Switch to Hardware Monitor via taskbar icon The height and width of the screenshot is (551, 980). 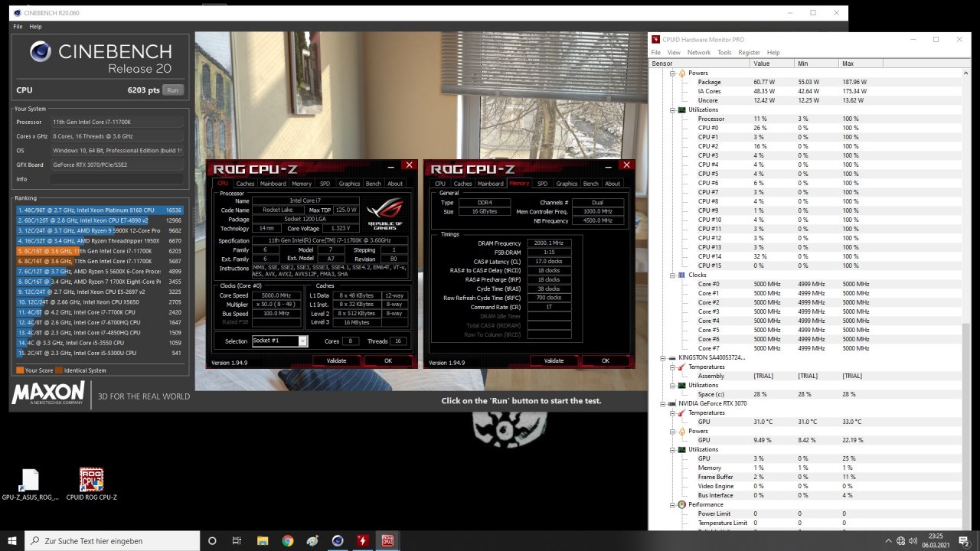[x=362, y=540]
